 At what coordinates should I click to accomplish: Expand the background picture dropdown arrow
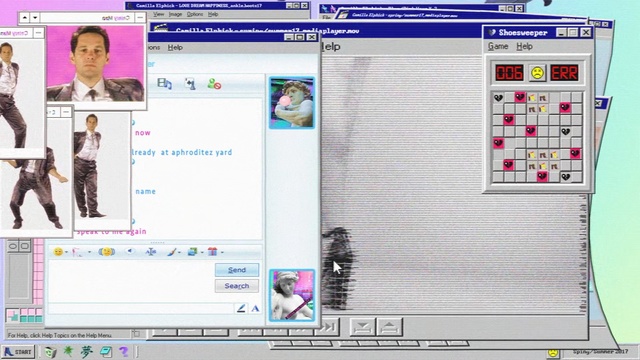202,252
